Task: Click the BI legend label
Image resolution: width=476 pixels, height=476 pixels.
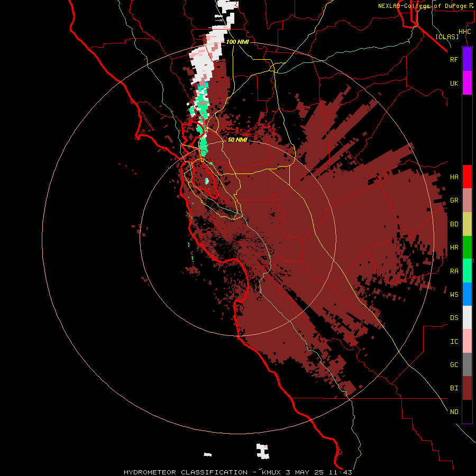Action: [454, 388]
